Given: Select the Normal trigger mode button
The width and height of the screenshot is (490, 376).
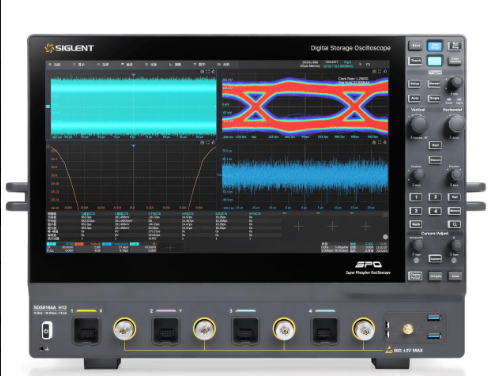Looking at the screenshot, I should [435, 83].
